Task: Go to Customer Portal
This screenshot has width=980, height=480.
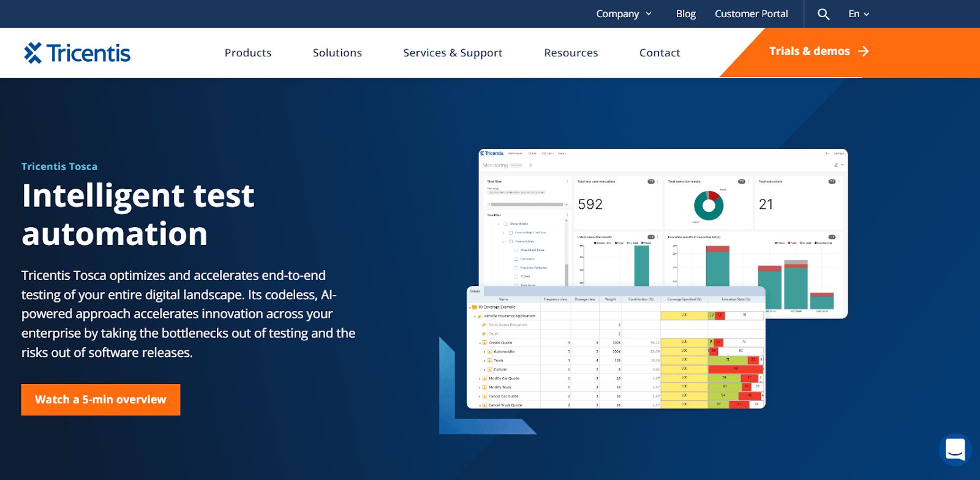Action: click(752, 14)
